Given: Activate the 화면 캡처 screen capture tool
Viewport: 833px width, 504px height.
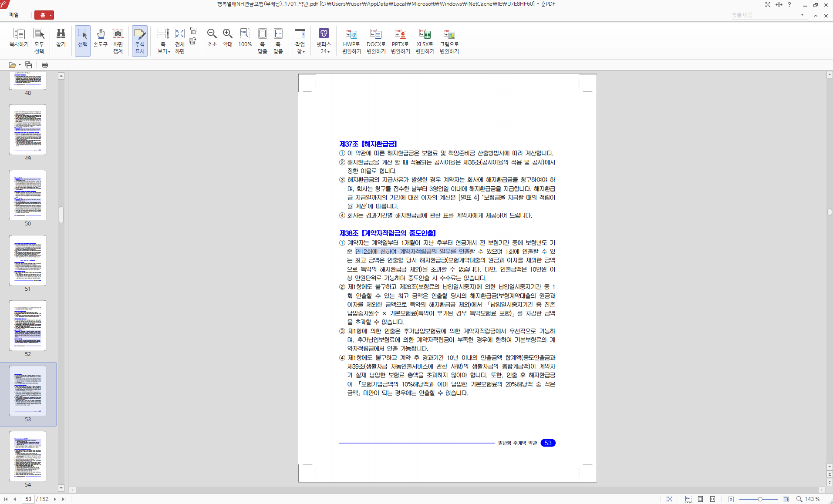Looking at the screenshot, I should click(x=118, y=41).
